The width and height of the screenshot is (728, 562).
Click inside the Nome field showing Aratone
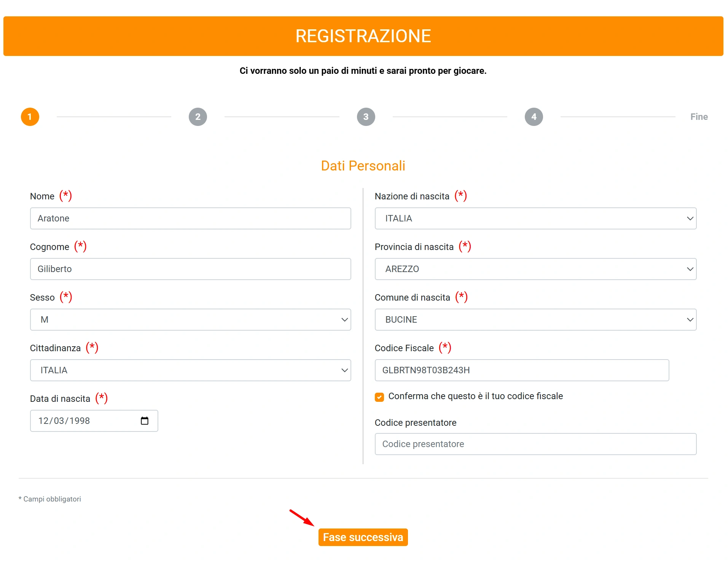coord(190,218)
